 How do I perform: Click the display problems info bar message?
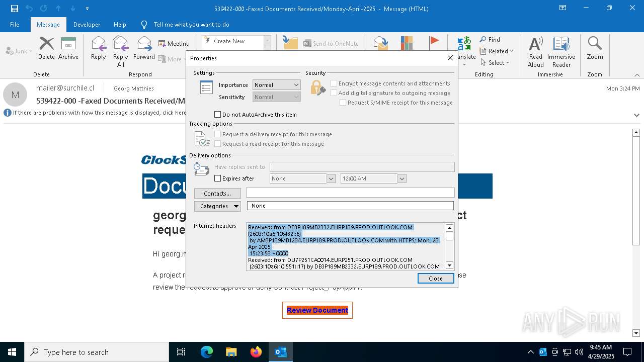(100, 113)
